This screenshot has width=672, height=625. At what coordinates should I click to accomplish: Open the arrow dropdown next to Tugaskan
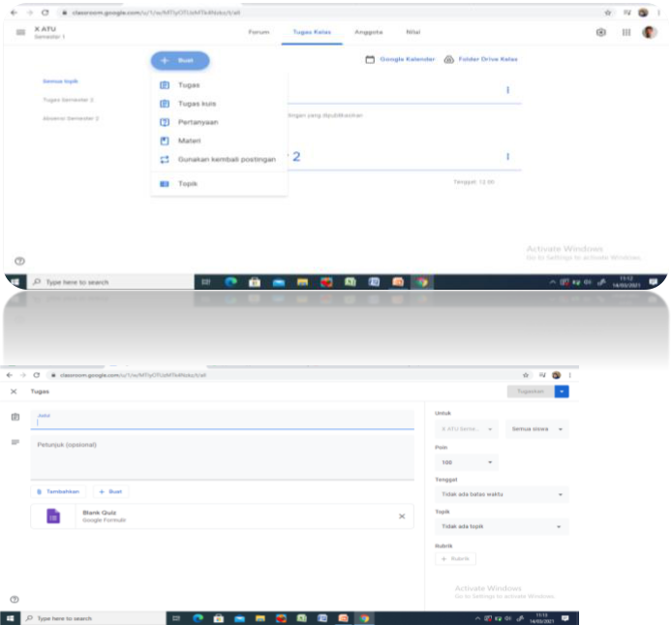[x=562, y=391]
